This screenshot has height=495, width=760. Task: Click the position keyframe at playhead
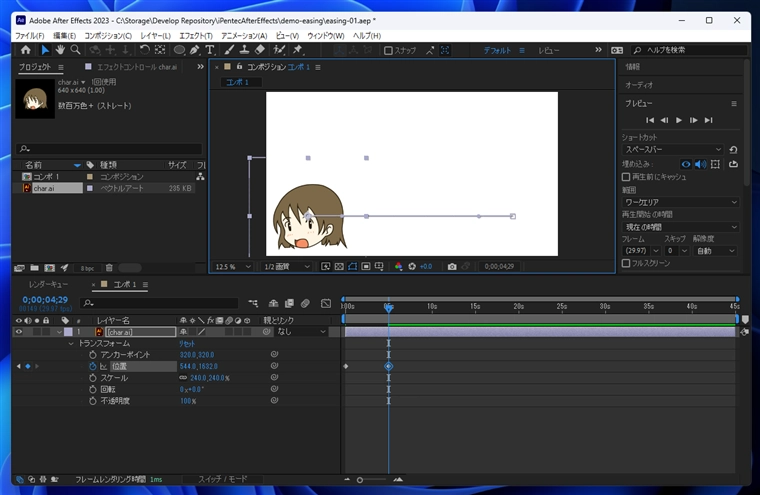388,366
